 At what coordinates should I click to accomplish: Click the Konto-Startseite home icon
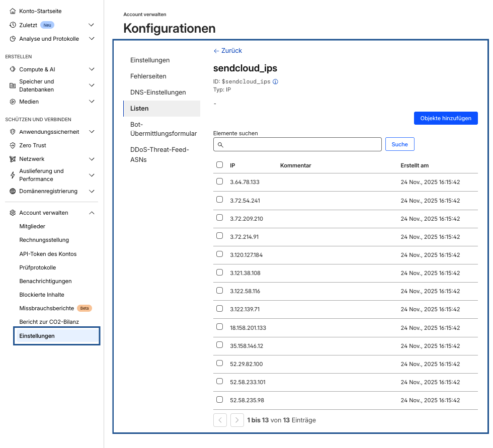click(13, 11)
